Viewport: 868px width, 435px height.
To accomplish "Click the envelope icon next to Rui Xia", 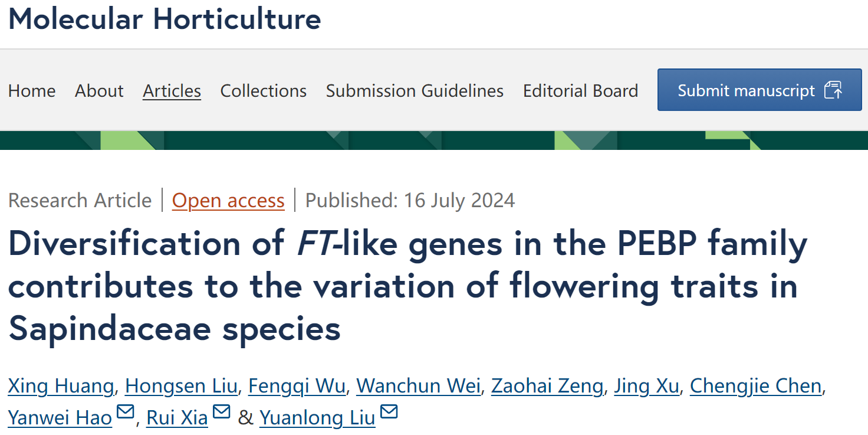I will click(x=221, y=412).
